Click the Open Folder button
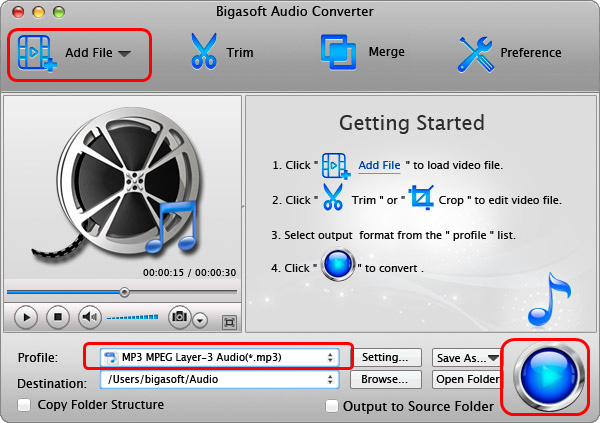Screen dimensions: 600x423 tap(466, 379)
